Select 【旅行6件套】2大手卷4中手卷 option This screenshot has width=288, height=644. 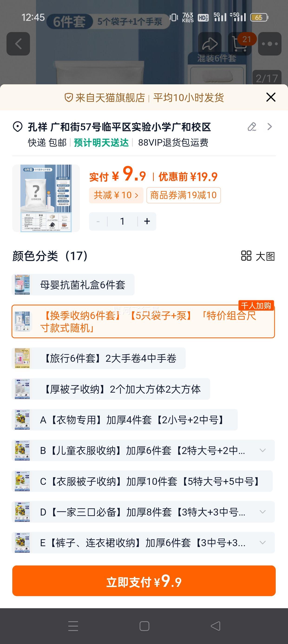click(x=98, y=358)
